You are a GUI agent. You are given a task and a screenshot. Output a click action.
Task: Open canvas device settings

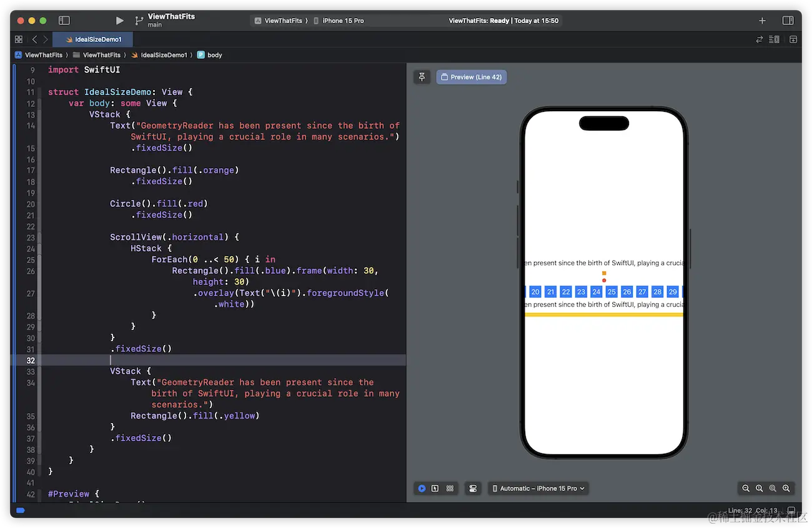pyautogui.click(x=473, y=489)
